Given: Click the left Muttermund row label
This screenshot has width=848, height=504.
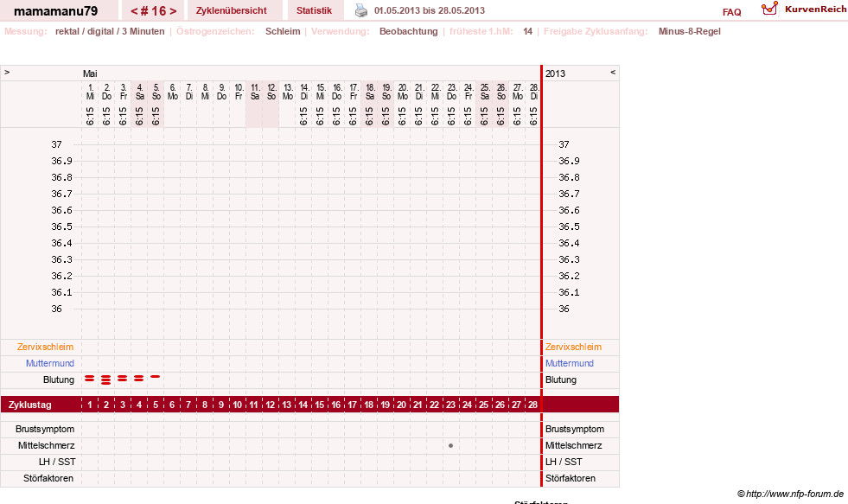Looking at the screenshot, I should coord(50,363).
